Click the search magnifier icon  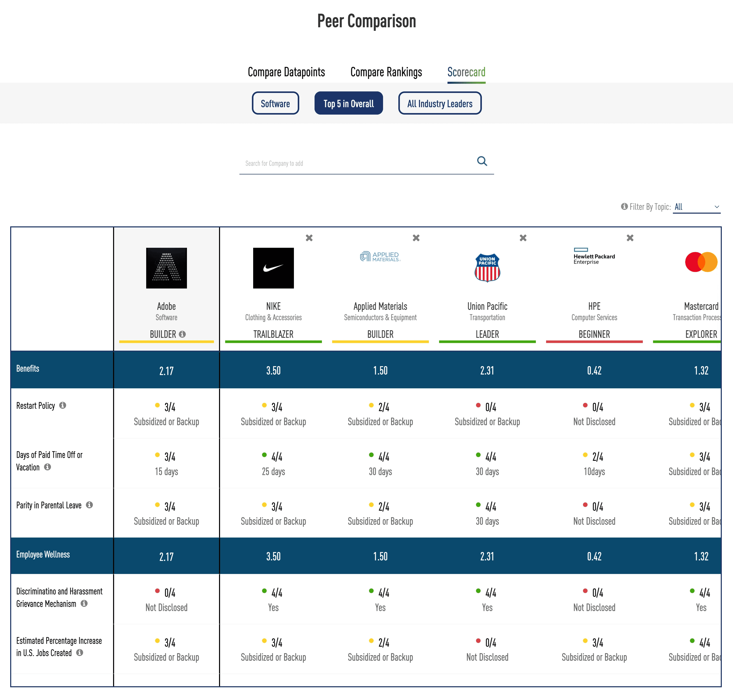click(482, 161)
